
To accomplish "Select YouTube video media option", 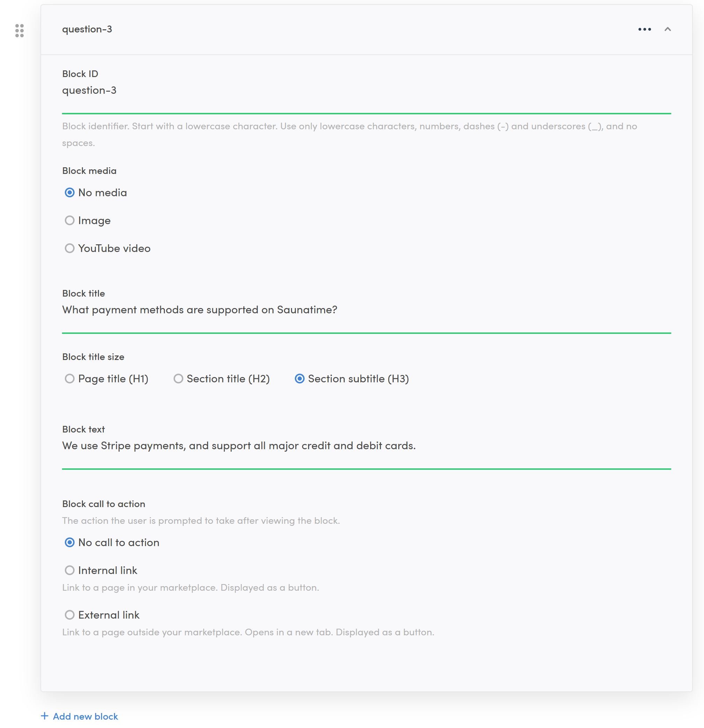I will click(69, 248).
